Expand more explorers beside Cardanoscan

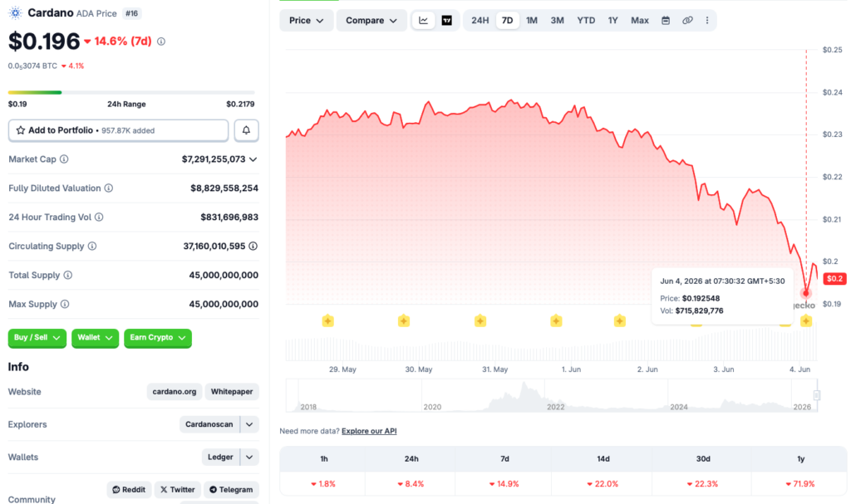tap(249, 424)
